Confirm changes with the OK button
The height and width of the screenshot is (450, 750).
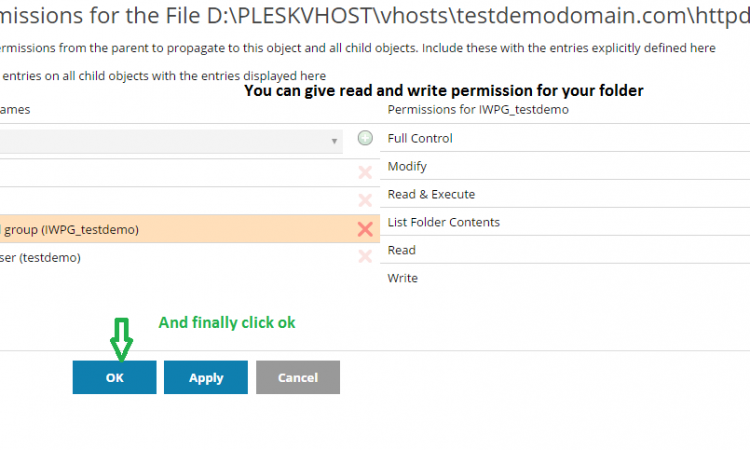114,377
